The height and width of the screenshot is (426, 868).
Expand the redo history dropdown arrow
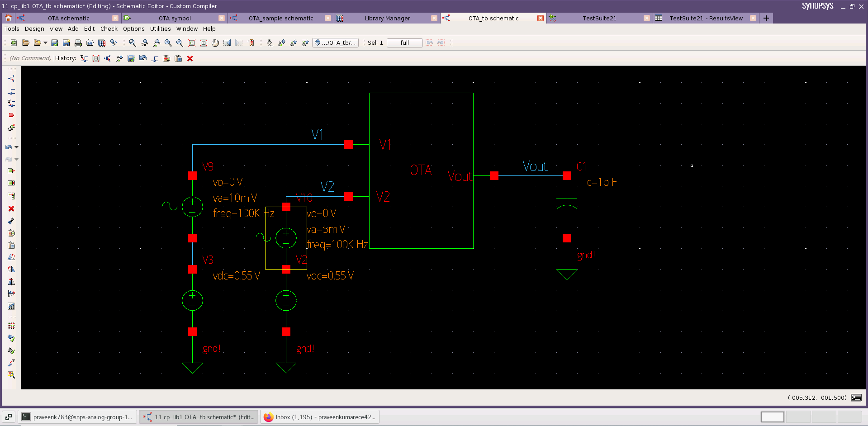17,159
